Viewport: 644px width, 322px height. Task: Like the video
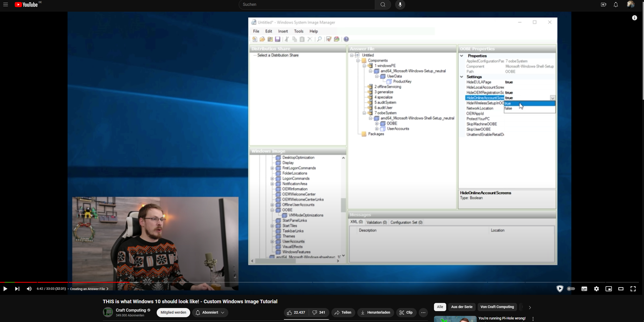296,312
